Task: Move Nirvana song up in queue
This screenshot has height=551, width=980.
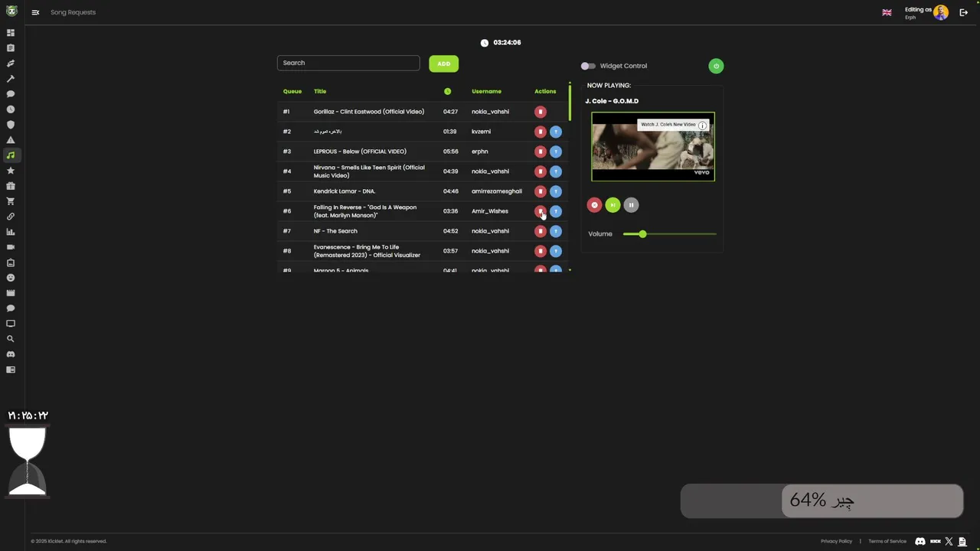Action: pos(556,171)
